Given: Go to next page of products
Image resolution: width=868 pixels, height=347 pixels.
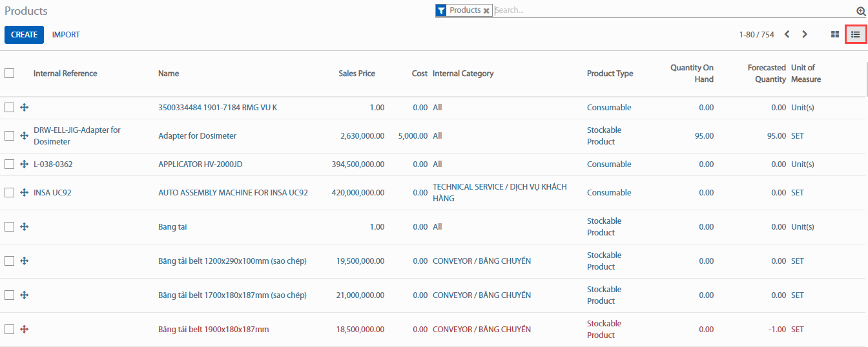Looking at the screenshot, I should coord(805,34).
